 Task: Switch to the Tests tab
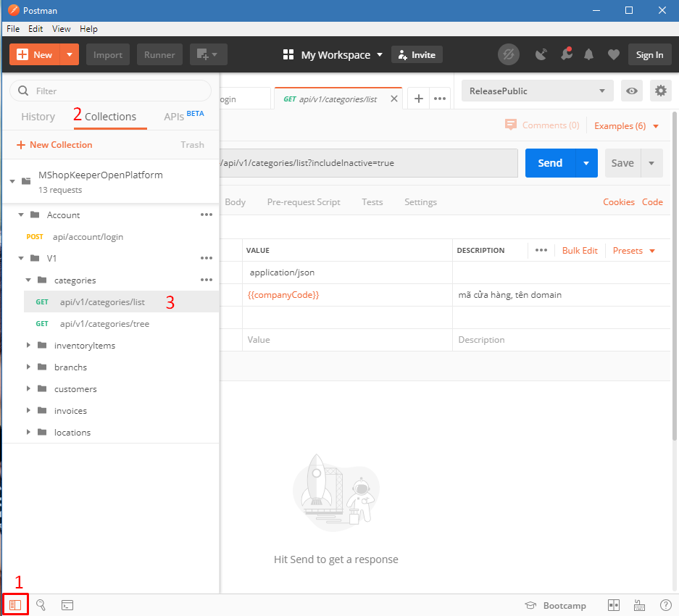372,202
